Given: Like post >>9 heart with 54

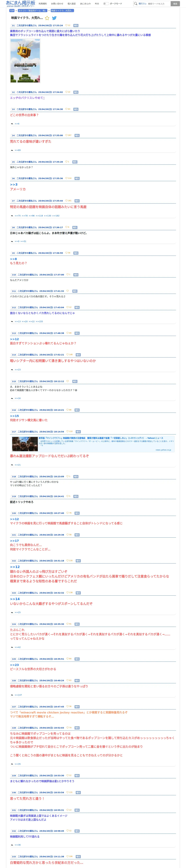Looking at the screenshot, I should tap(66, 253).
